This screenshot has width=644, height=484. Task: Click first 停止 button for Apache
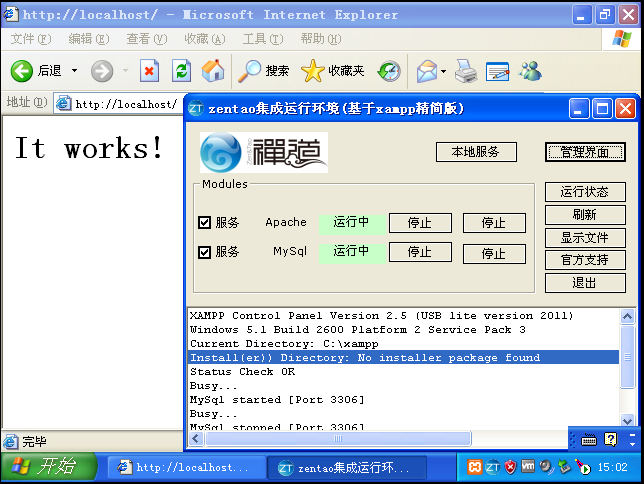tap(420, 223)
